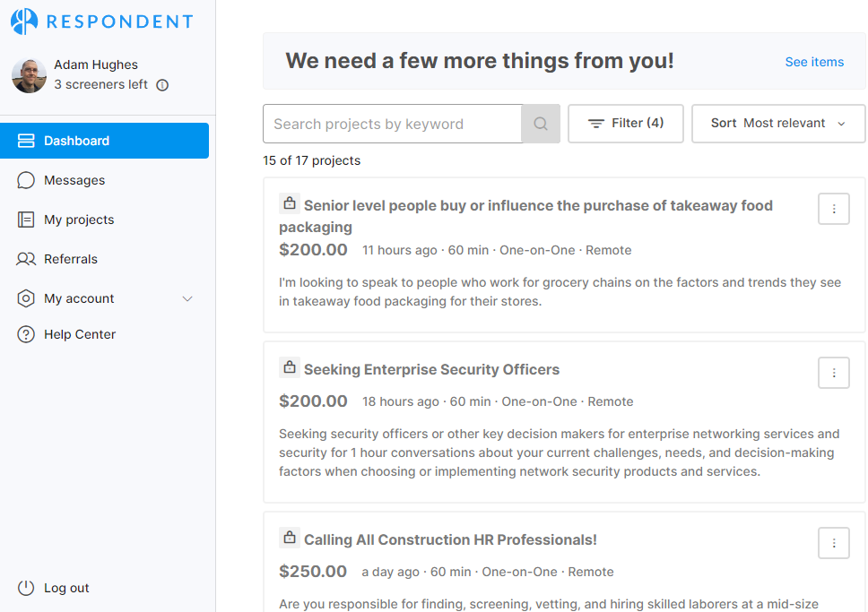Click briefcase icon beside Seeking Enterprise Security Officers
Viewport: 868px width, 612px height.
coord(289,368)
